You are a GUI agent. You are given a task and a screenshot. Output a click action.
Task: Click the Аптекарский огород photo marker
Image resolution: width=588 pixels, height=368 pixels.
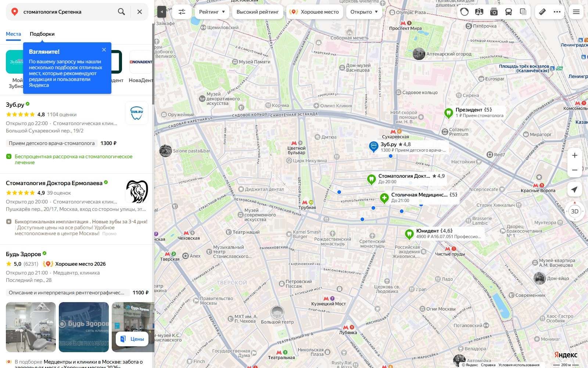click(419, 54)
